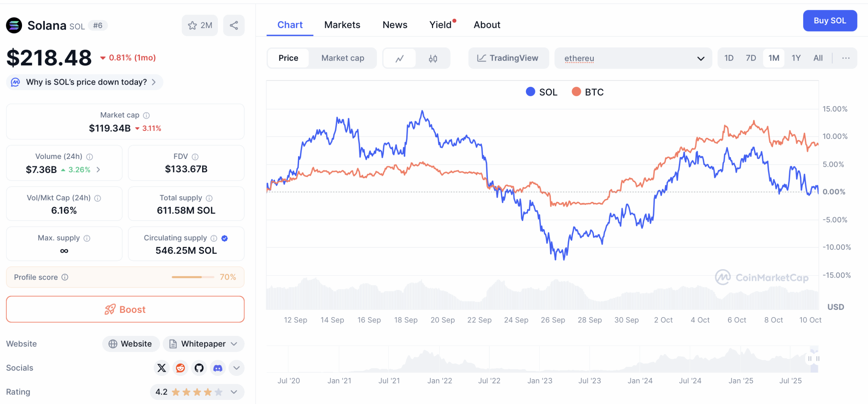Switch to the candlestick chart icon

(433, 59)
